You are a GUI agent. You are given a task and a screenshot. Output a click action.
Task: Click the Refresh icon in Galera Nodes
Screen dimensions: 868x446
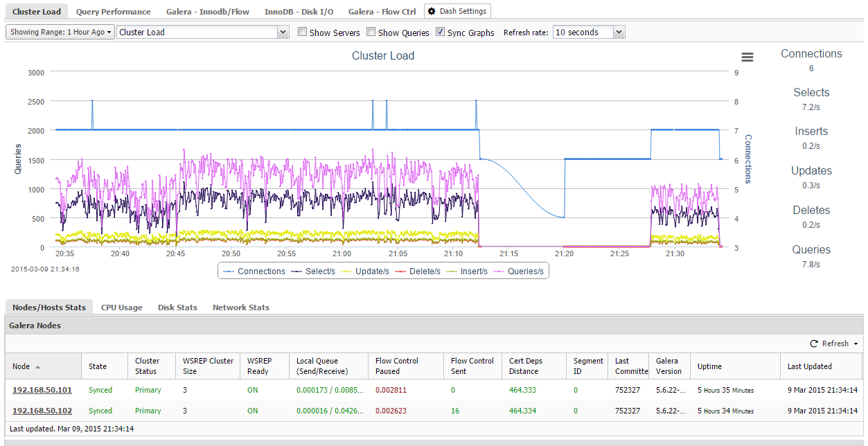pos(814,344)
